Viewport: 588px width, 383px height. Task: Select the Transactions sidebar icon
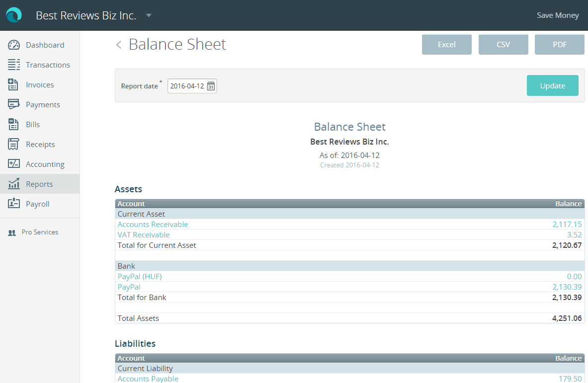click(13, 65)
